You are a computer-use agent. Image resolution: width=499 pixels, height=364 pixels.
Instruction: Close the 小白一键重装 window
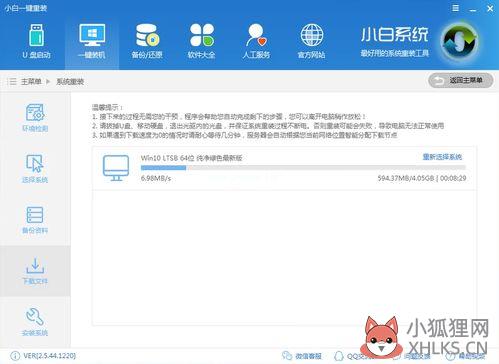click(x=490, y=8)
